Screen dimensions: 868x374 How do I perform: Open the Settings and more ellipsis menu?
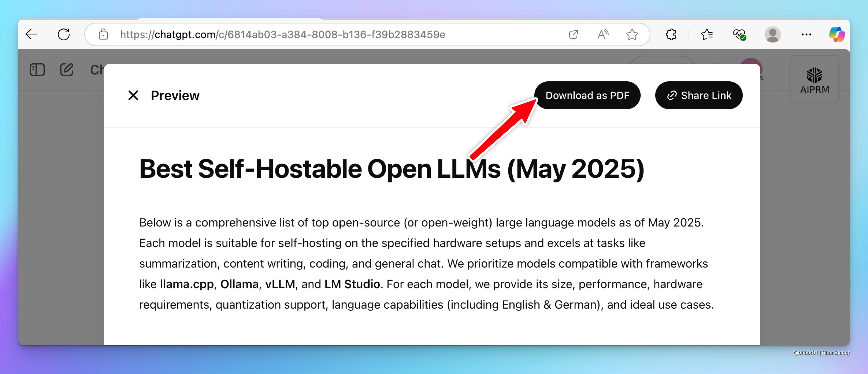coord(806,34)
